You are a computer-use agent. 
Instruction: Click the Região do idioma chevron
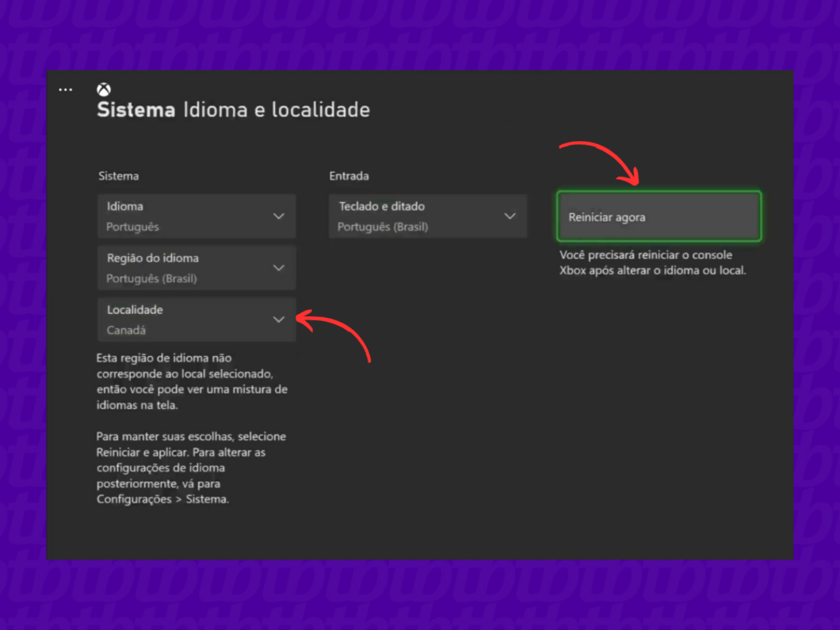click(279, 268)
